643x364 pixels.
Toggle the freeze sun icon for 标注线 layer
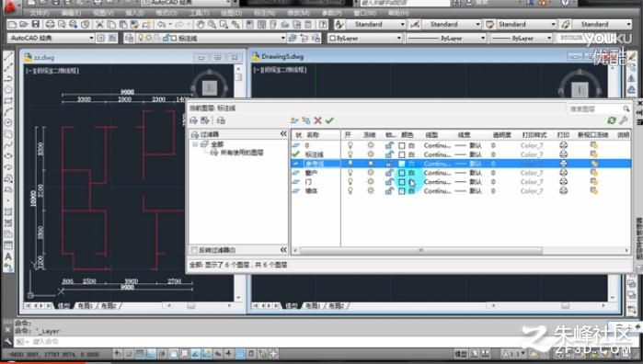pyautogui.click(x=371, y=154)
